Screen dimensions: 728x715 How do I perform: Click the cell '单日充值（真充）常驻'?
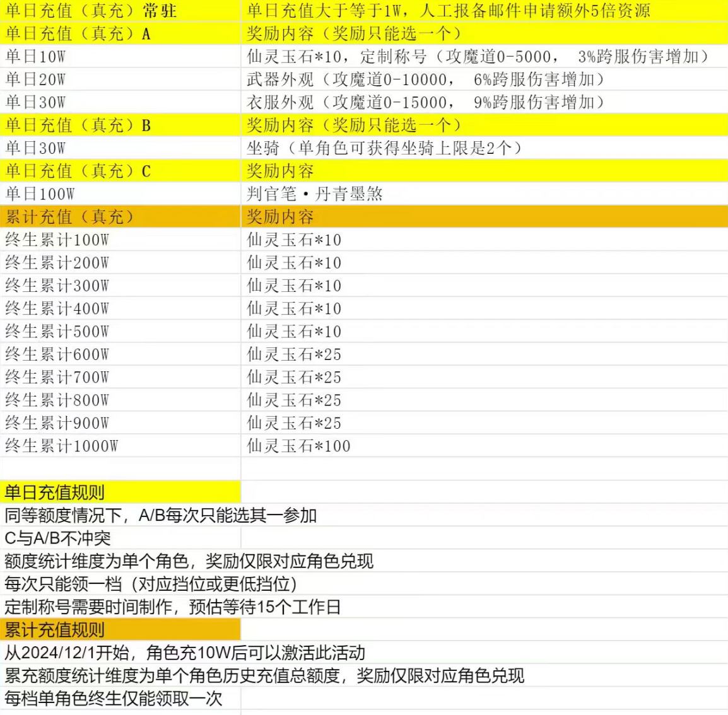91,11
